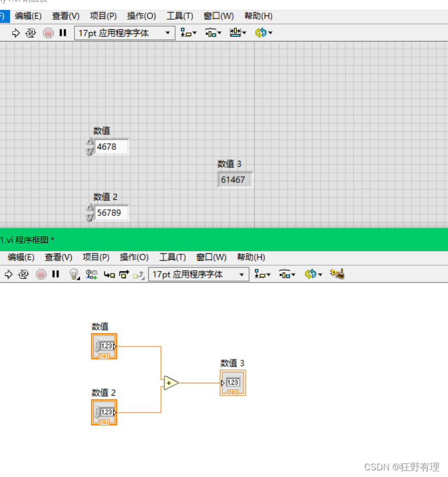Run the VI from block diagram toolbar
The height and width of the screenshot is (477, 448).
pos(8,274)
